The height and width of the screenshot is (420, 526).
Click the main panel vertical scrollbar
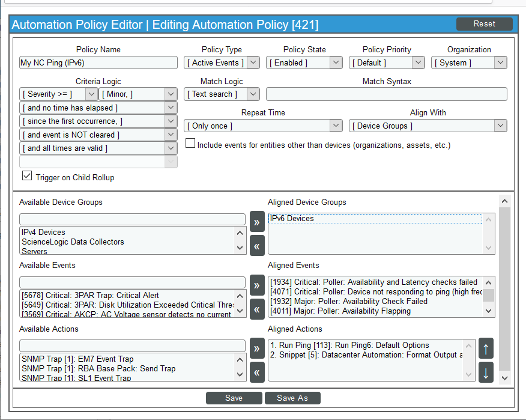504,288
